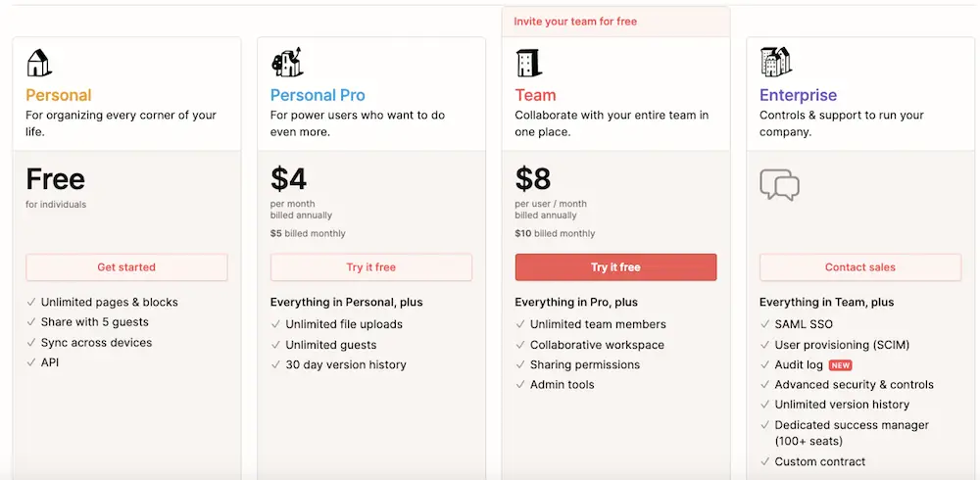Open the Personal plan heading
Screen dimensions: 980x480
point(59,95)
